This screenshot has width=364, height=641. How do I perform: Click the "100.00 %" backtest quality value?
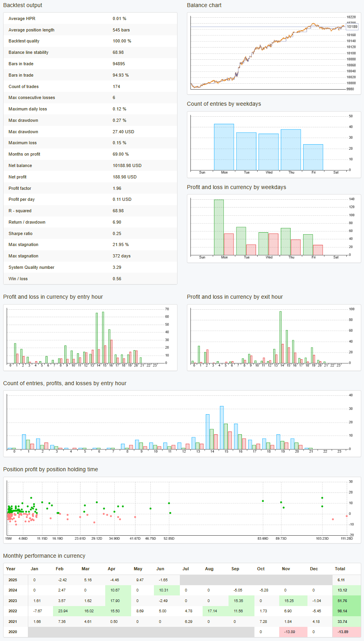point(122,41)
